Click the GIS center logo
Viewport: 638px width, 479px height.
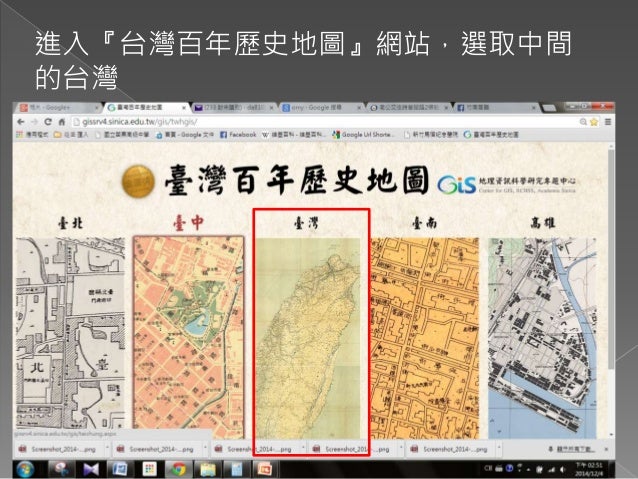(x=457, y=184)
